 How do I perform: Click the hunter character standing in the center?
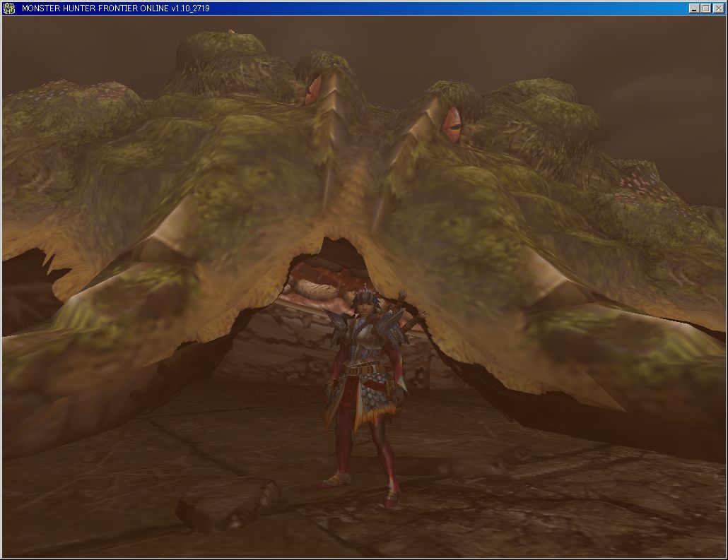[368, 394]
